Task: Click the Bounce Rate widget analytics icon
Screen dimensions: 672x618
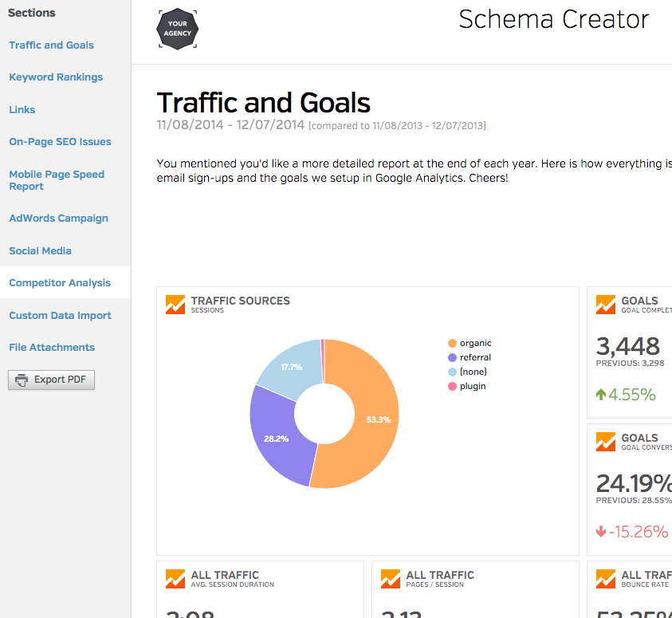Action: (x=606, y=579)
